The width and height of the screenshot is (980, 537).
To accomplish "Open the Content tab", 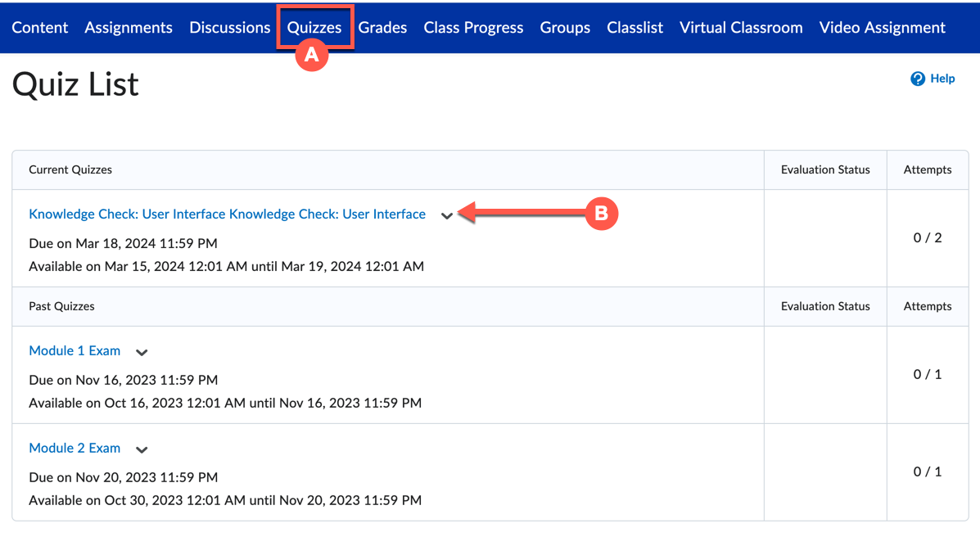I will click(x=40, y=27).
